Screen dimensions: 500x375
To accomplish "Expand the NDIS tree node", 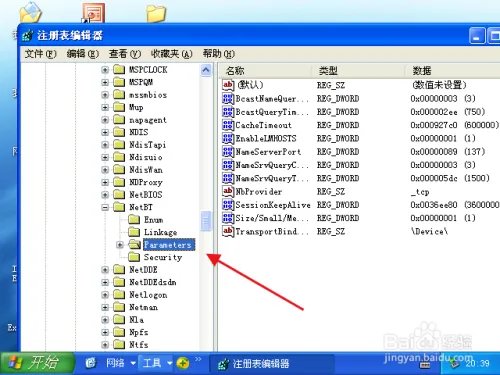I will [x=105, y=132].
